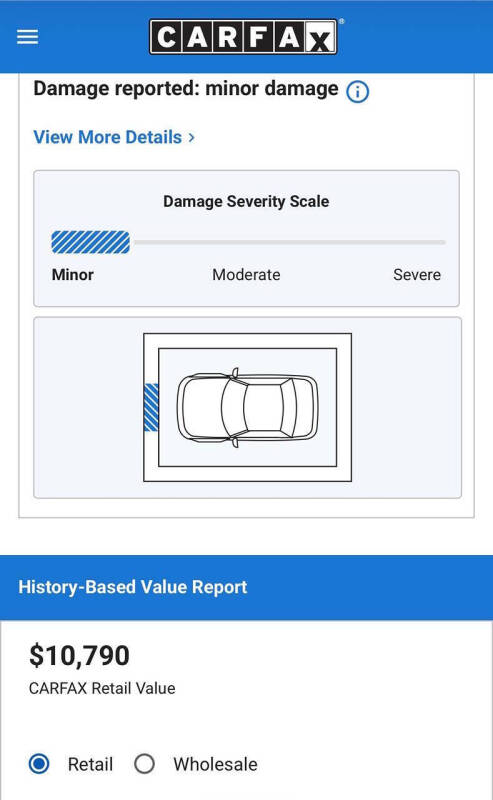Expand the View More Details chevron
This screenshot has width=493, height=800.
point(191,137)
